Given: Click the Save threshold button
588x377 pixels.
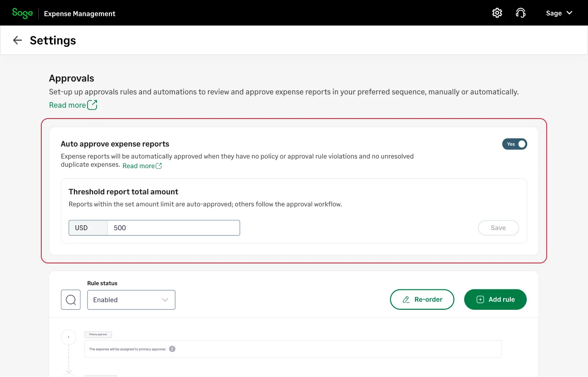Looking at the screenshot, I should click(498, 228).
